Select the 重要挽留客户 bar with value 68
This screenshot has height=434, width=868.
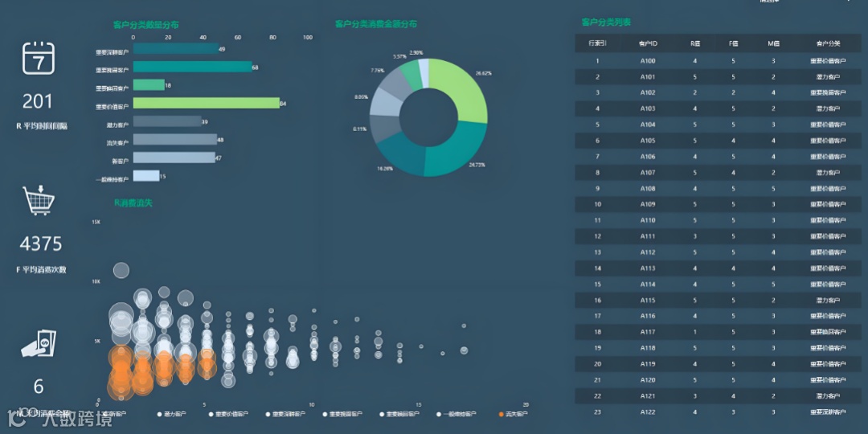[192, 67]
